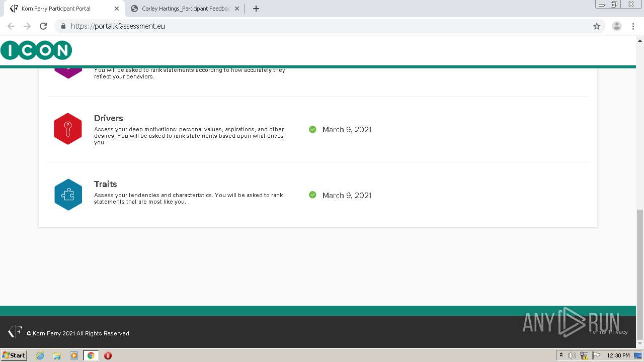Close the Carley Hartings Participant Feedback tab
Viewport: 644px width, 362px height.
(x=237, y=9)
